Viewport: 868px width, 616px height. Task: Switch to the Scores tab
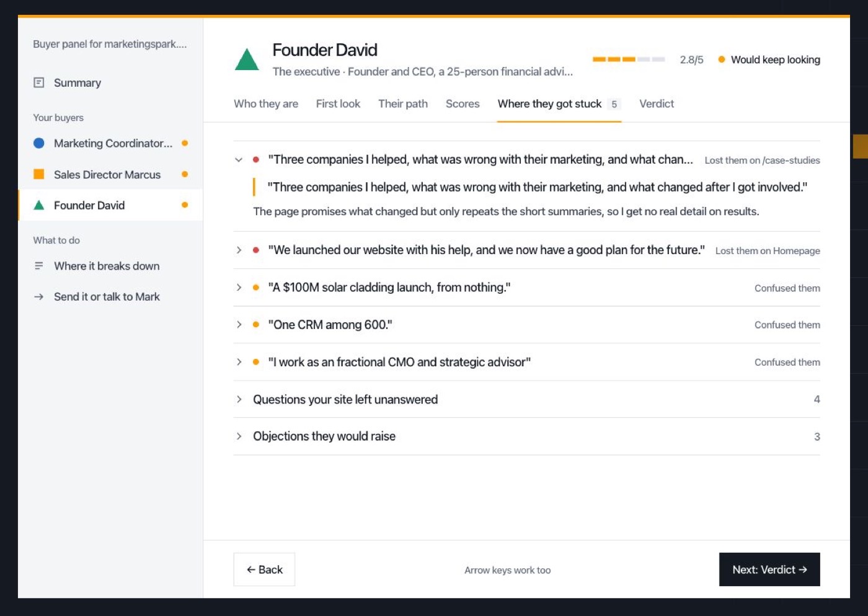coord(463,104)
